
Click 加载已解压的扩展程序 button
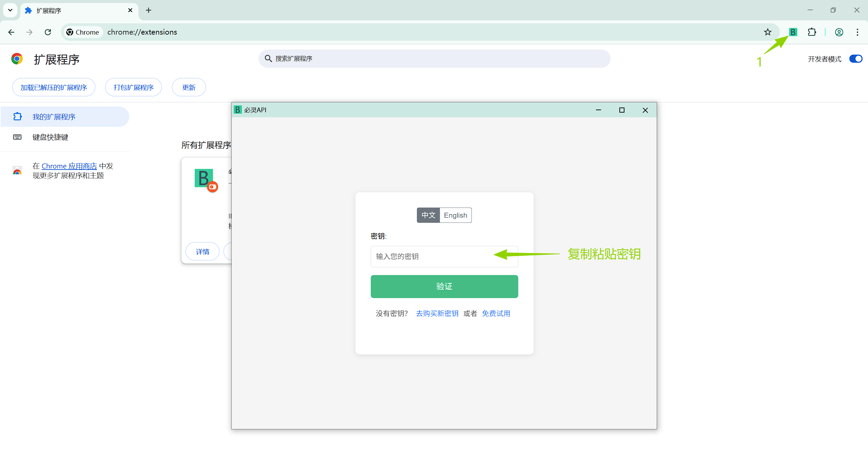[54, 87]
